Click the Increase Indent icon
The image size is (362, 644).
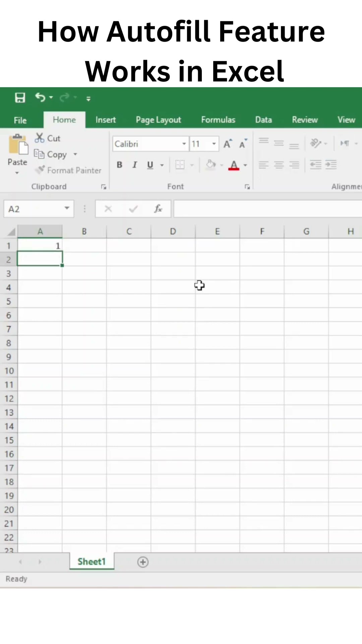pos(331,165)
